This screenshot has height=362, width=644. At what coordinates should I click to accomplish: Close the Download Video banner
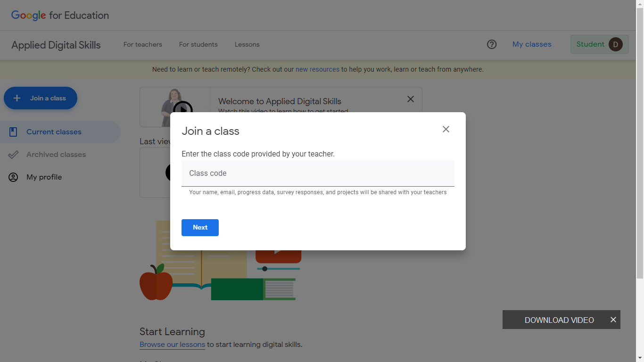(x=613, y=320)
